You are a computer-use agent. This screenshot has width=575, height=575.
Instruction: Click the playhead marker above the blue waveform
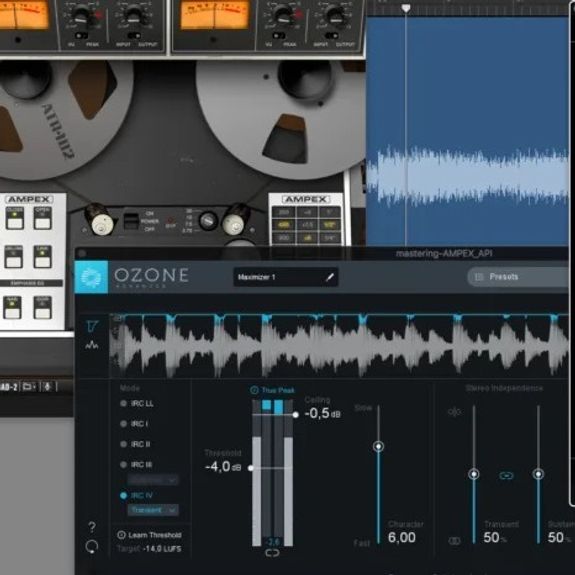point(406,8)
